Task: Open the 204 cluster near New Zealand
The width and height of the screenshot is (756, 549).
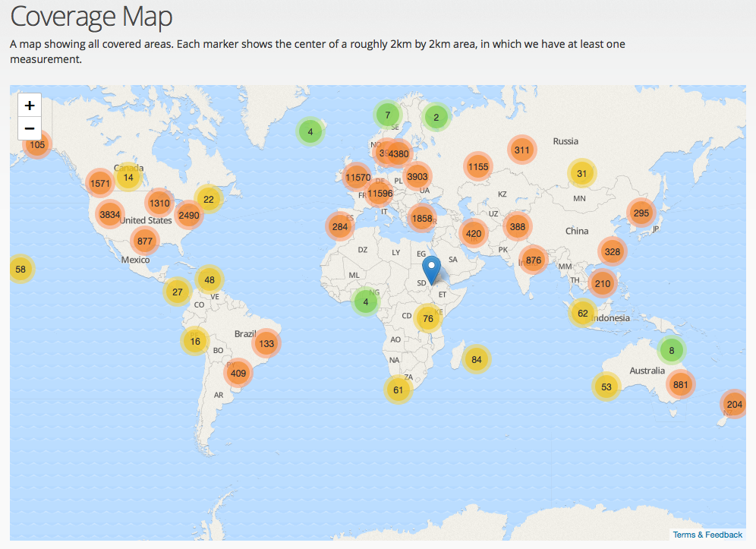Action: coord(734,405)
